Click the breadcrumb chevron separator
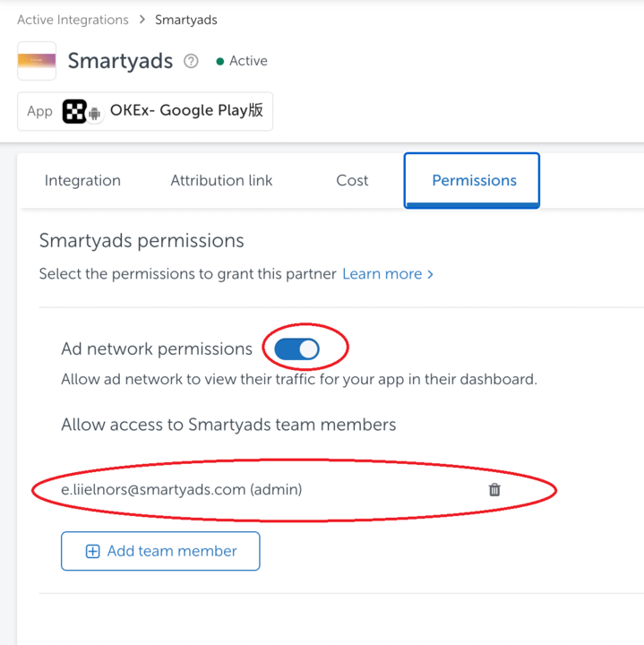The height and width of the screenshot is (645, 644). [142, 19]
